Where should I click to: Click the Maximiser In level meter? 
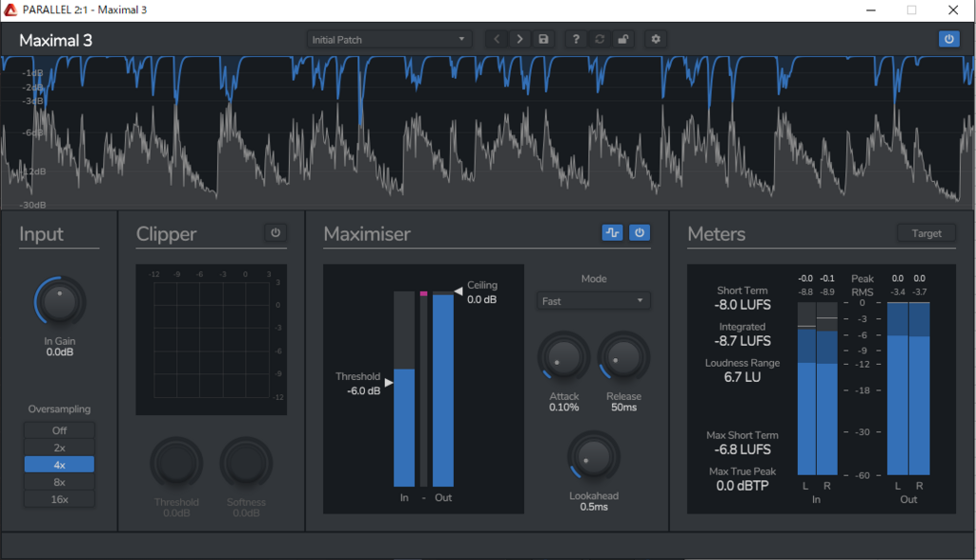404,389
